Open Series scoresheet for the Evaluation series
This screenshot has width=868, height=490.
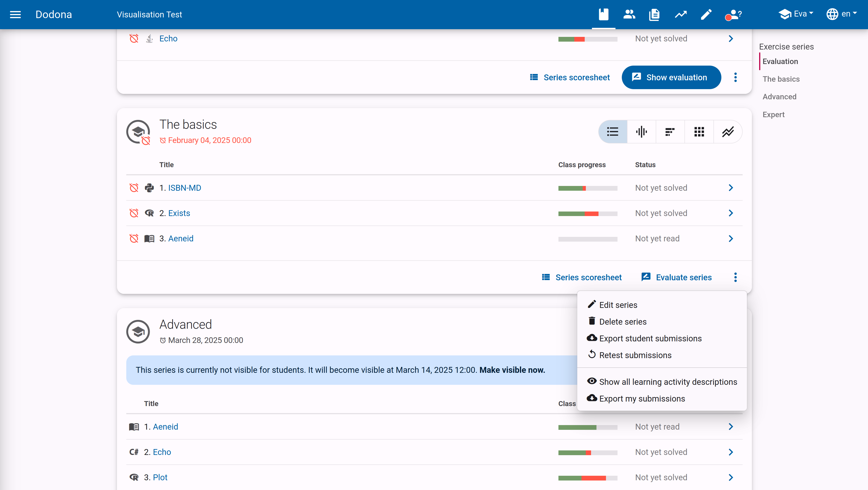point(570,77)
